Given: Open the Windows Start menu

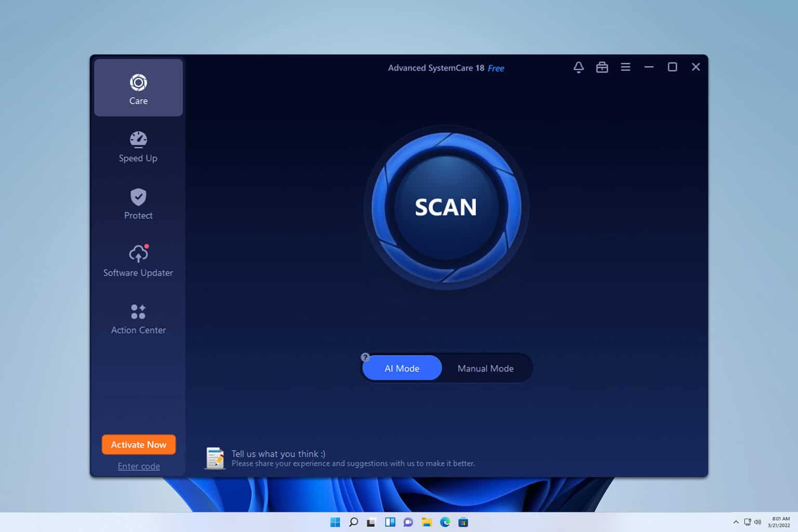Looking at the screenshot, I should [335, 522].
